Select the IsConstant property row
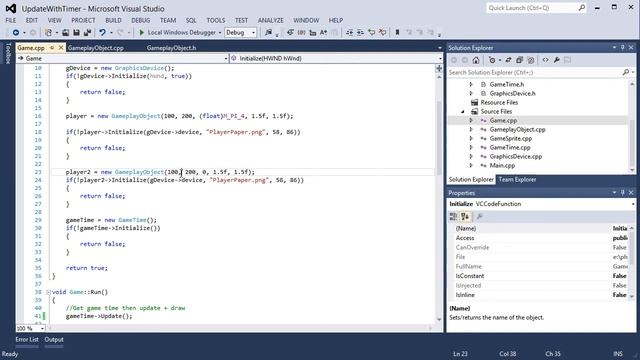640x360 pixels. [x=538, y=276]
